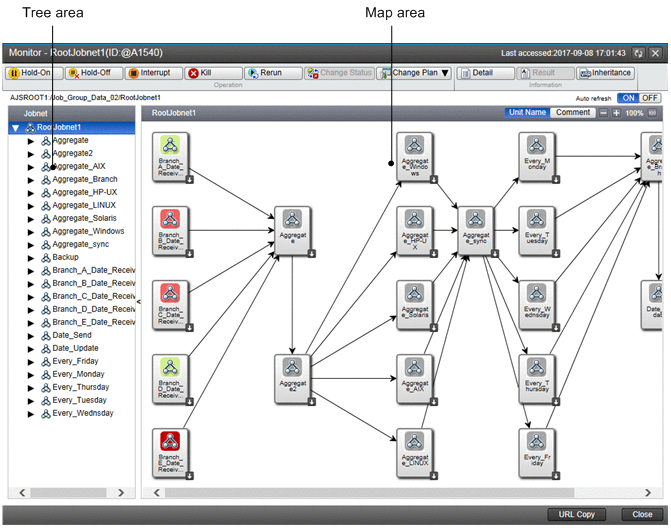Expand the Aggregate_Branch tree node

[31, 180]
